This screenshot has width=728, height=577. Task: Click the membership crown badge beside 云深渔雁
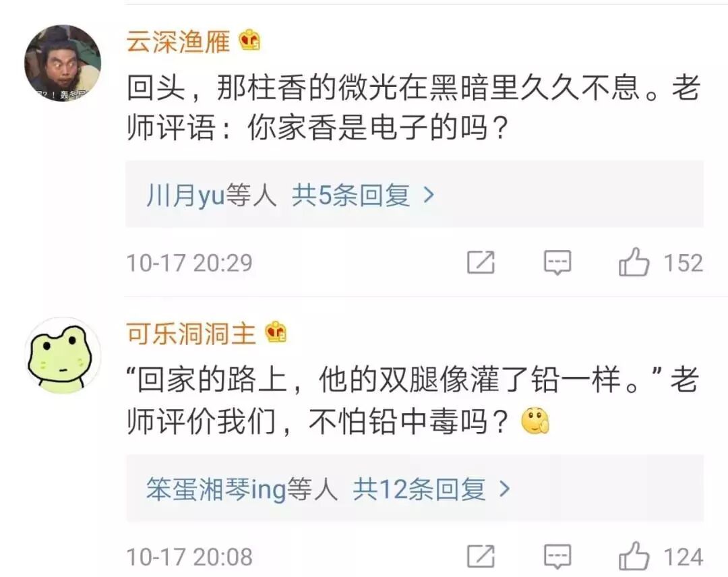point(250,40)
